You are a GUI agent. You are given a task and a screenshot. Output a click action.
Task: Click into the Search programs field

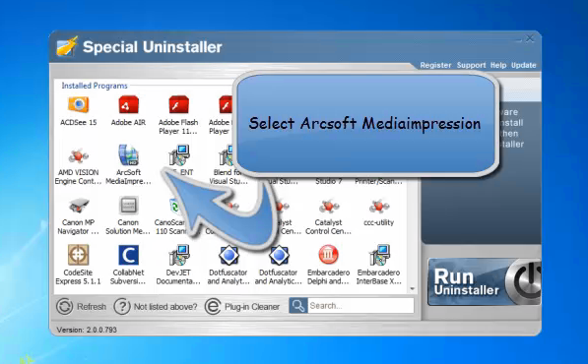[x=360, y=306]
